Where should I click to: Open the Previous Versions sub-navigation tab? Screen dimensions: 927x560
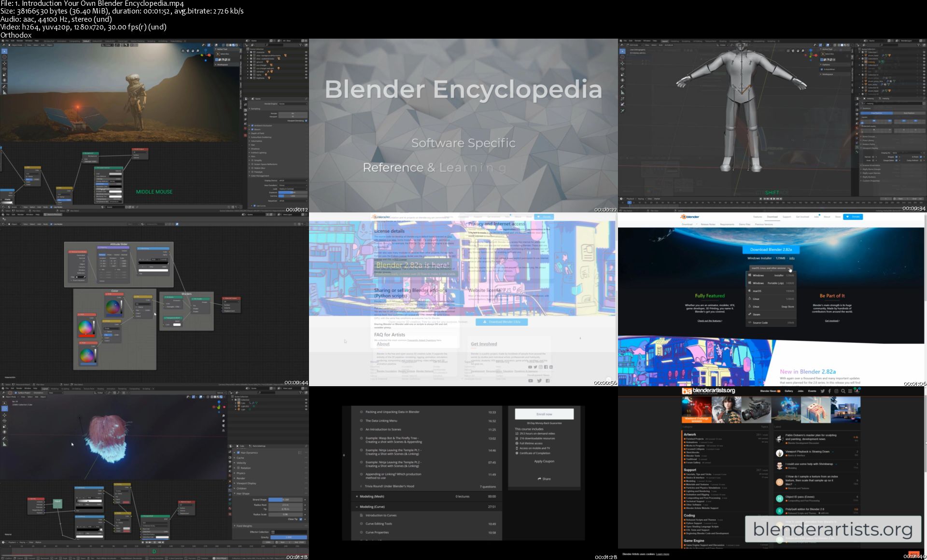point(764,224)
